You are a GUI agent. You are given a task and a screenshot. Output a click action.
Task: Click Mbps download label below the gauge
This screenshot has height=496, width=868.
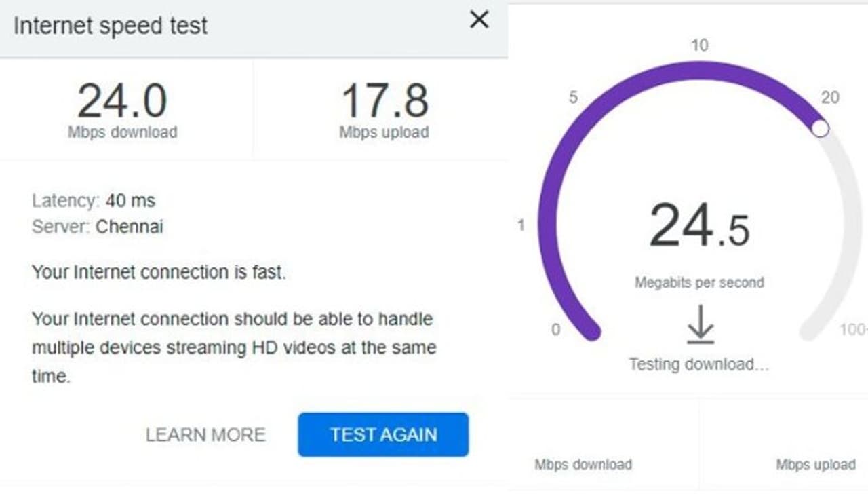tap(583, 465)
